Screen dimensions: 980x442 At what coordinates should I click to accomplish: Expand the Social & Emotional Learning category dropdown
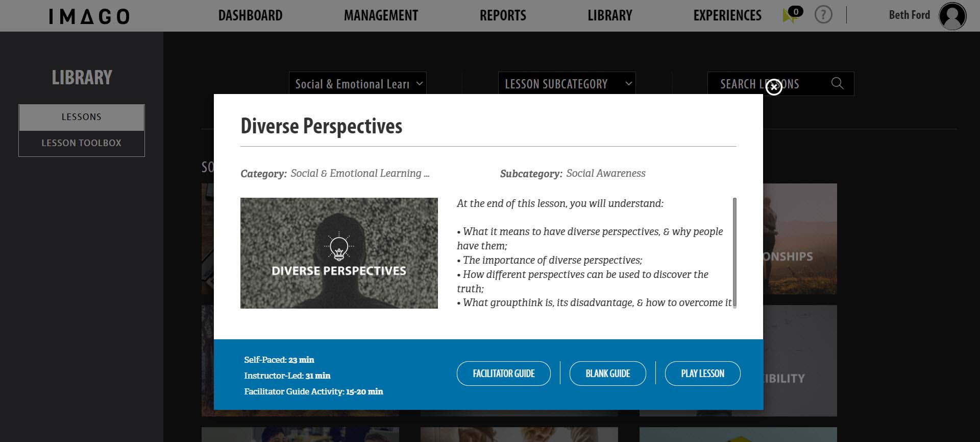click(357, 83)
